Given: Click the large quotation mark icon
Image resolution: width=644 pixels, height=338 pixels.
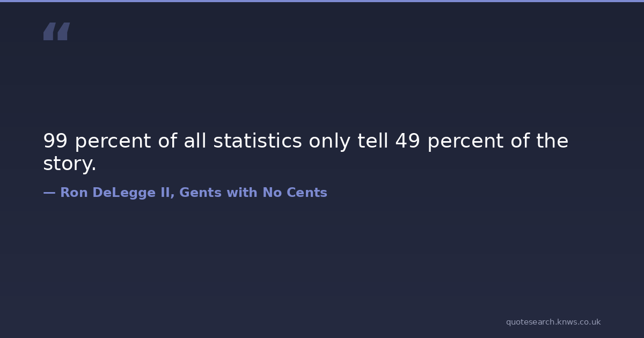Looking at the screenshot, I should 56,31.
